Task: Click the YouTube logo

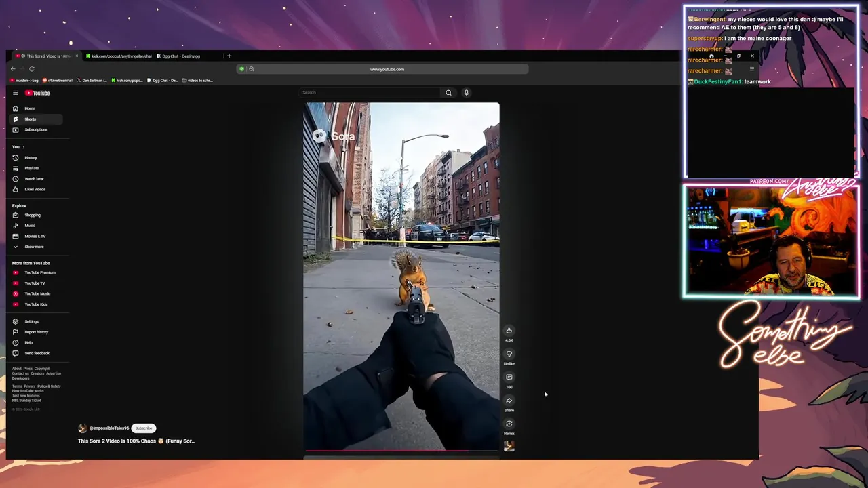Action: [x=37, y=93]
